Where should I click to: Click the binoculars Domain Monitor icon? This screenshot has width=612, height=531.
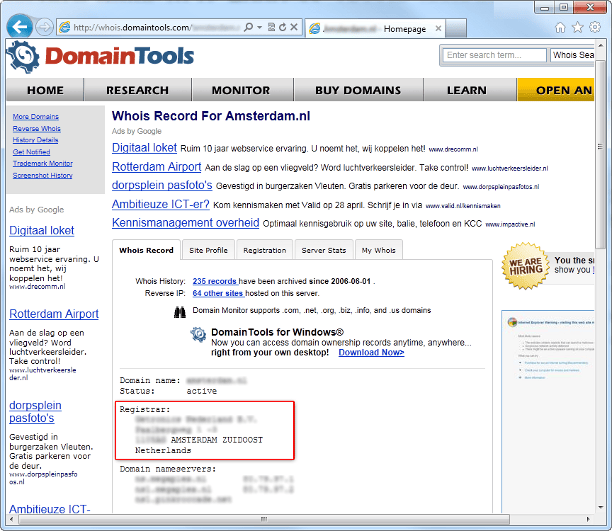(180, 312)
